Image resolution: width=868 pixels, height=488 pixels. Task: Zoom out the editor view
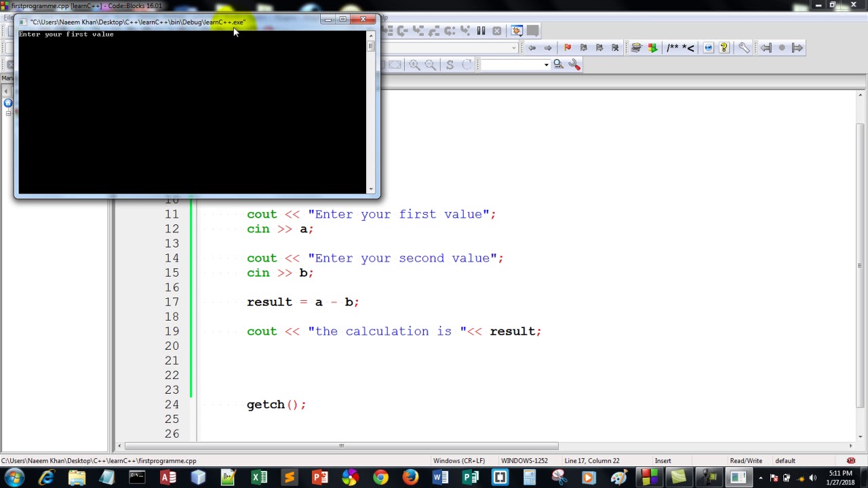pyautogui.click(x=431, y=64)
